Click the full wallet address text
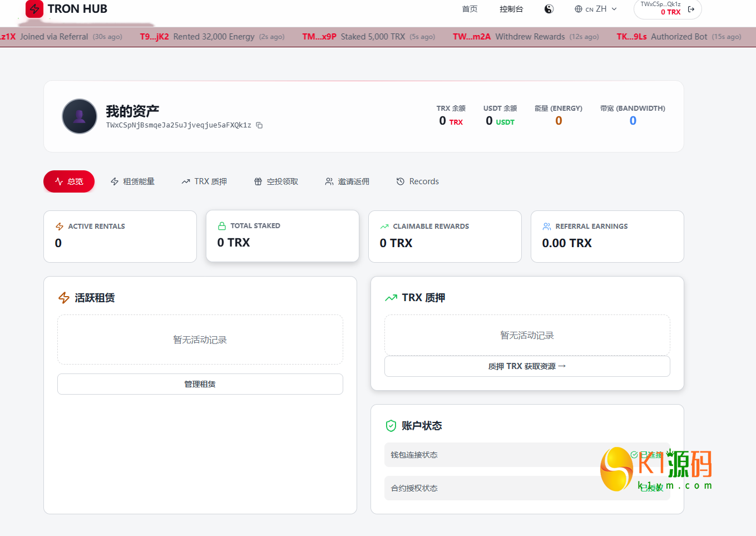756x536 pixels. (179, 125)
